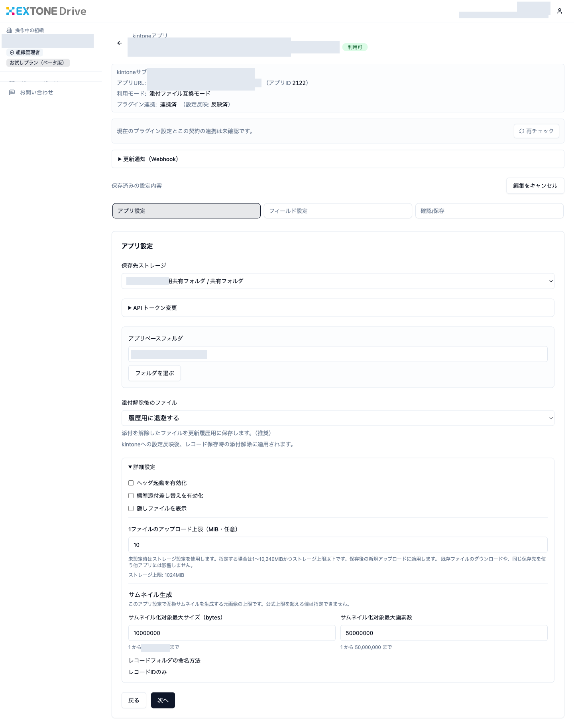
Task: Collapse the 詳細設定 section
Action: [142, 467]
